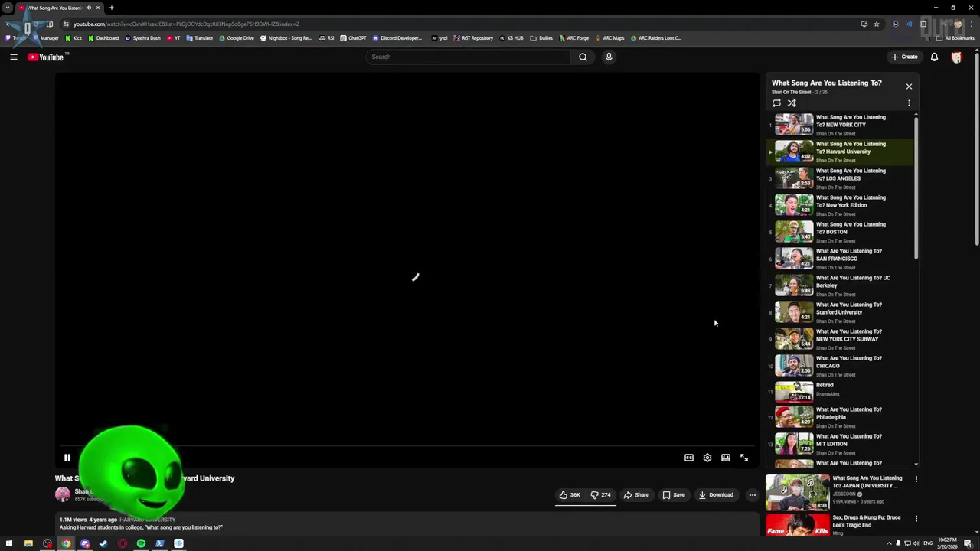Open the All Bookmarks folder
The width and height of the screenshot is (980, 551).
click(955, 38)
